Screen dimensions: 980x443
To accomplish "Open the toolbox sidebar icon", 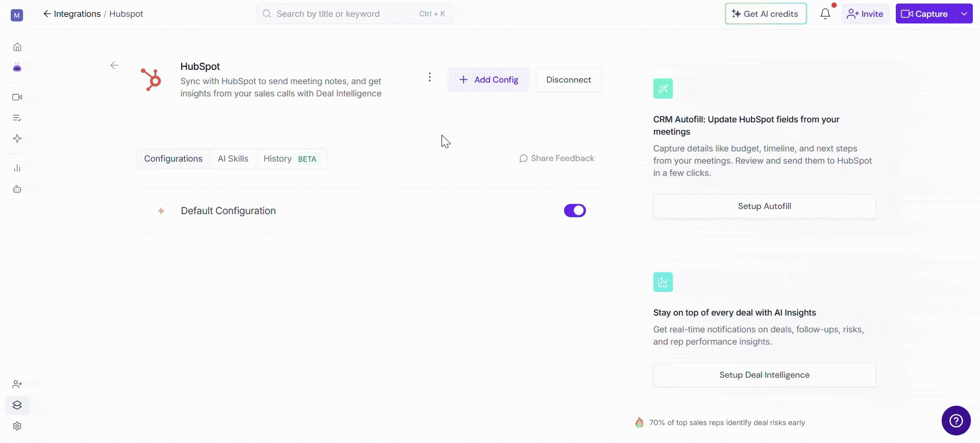I will pyautogui.click(x=17, y=189).
